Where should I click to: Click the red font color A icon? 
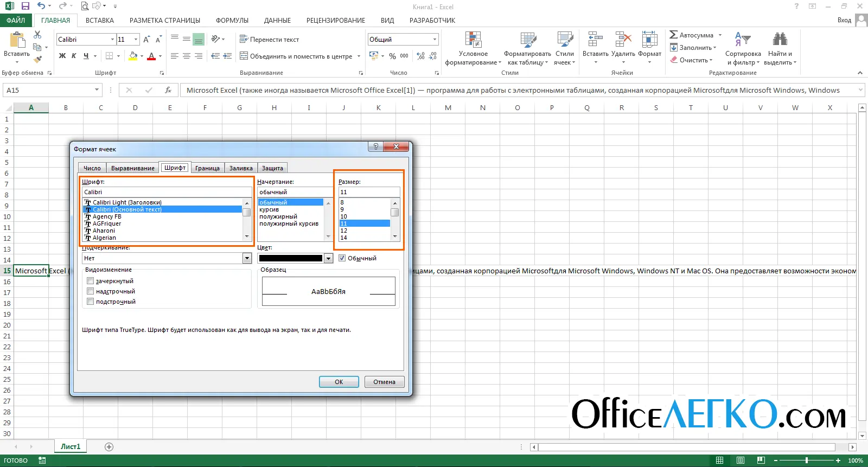click(151, 56)
